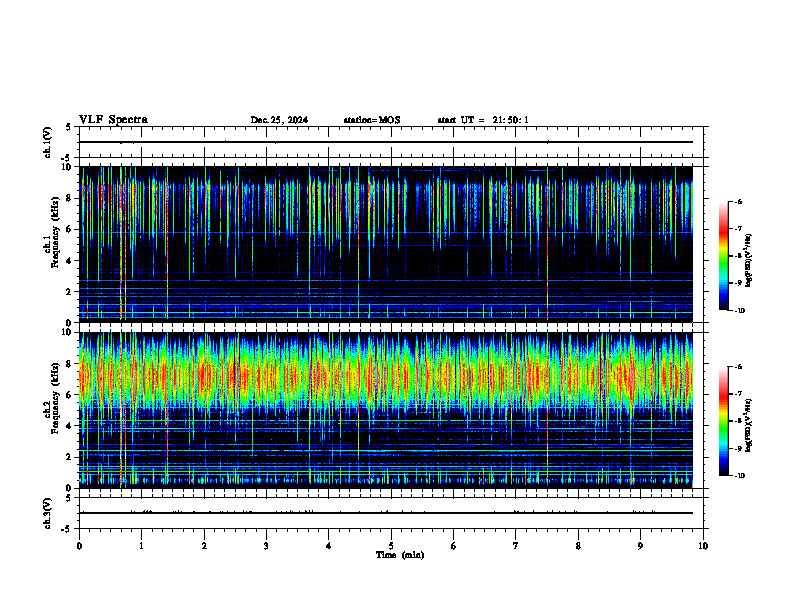792x612 pixels.
Task: Click the ch.3 voltage waveform trace
Action: click(386, 513)
